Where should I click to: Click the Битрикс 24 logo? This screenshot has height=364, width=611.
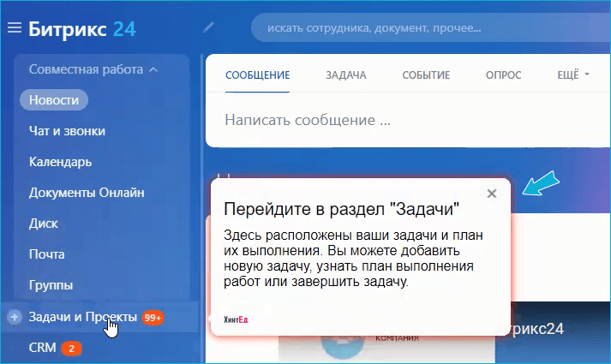[82, 29]
